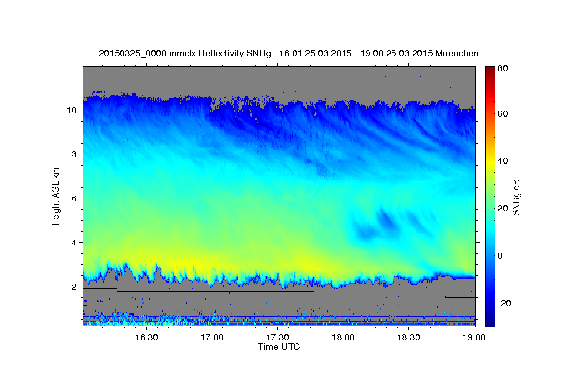Click the colorbar value 60

503,114
